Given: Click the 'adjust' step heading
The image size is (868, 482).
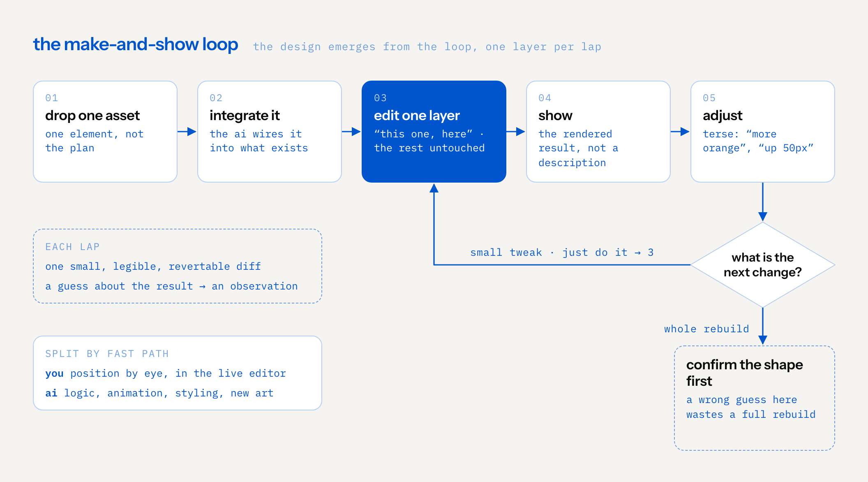Looking at the screenshot, I should [723, 116].
